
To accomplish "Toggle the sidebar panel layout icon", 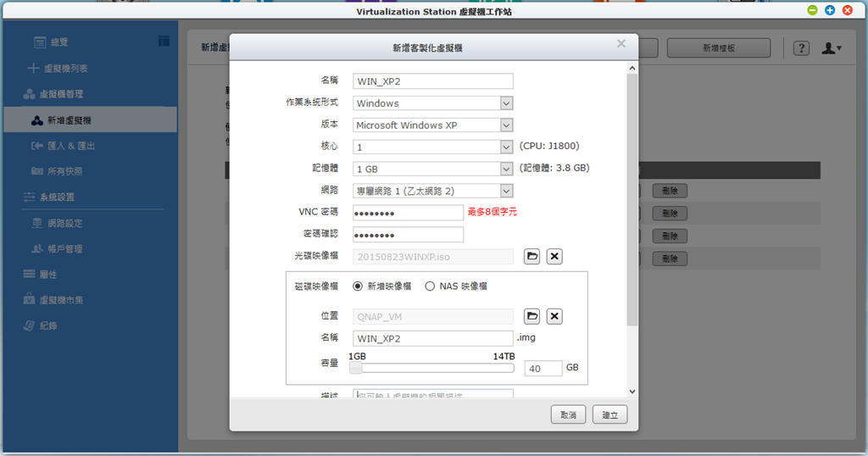I will (x=164, y=41).
